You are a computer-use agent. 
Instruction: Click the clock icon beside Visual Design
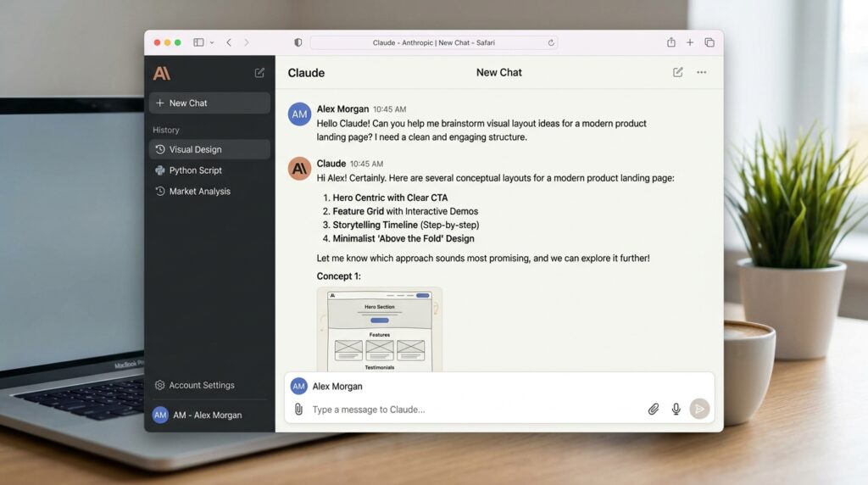click(160, 149)
